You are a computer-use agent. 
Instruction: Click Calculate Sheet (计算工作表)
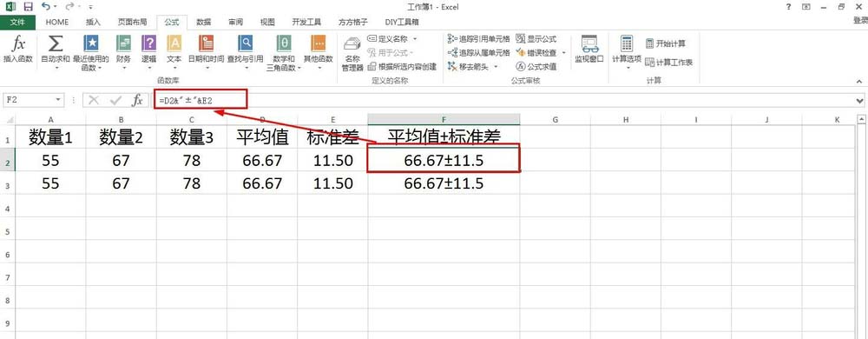[668, 62]
